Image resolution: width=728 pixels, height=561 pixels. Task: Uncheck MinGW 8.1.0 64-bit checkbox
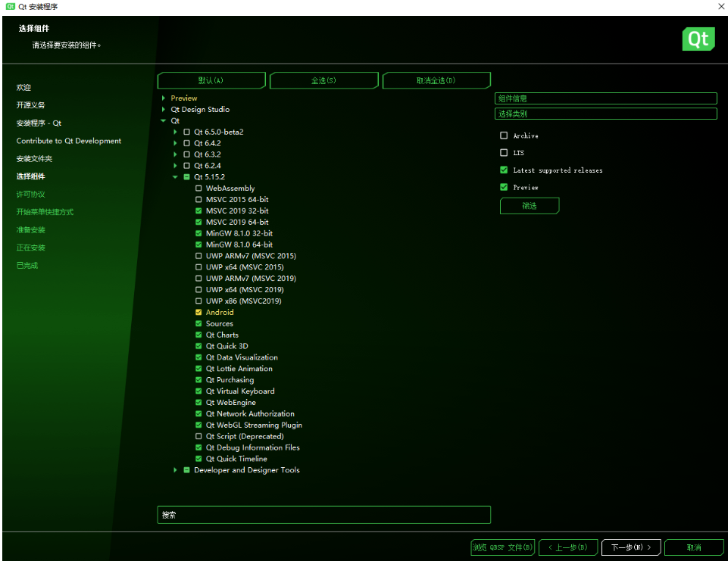pyautogui.click(x=198, y=245)
